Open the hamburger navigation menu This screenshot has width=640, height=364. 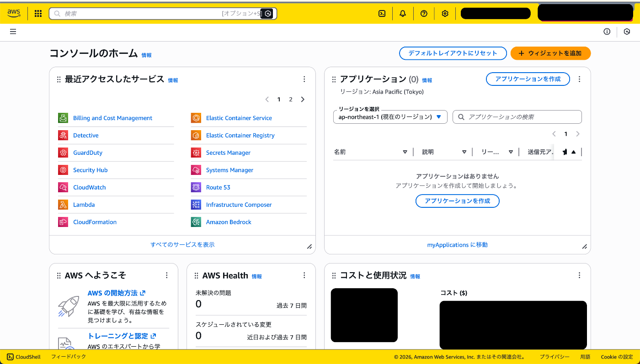tap(13, 32)
